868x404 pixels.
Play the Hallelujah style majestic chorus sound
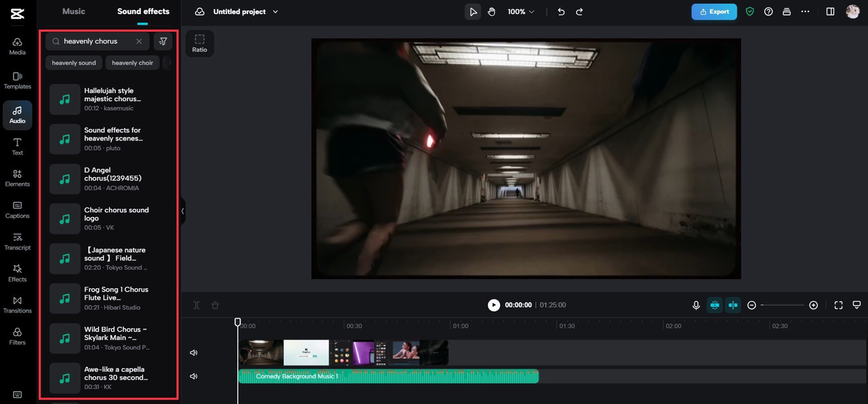(64, 99)
